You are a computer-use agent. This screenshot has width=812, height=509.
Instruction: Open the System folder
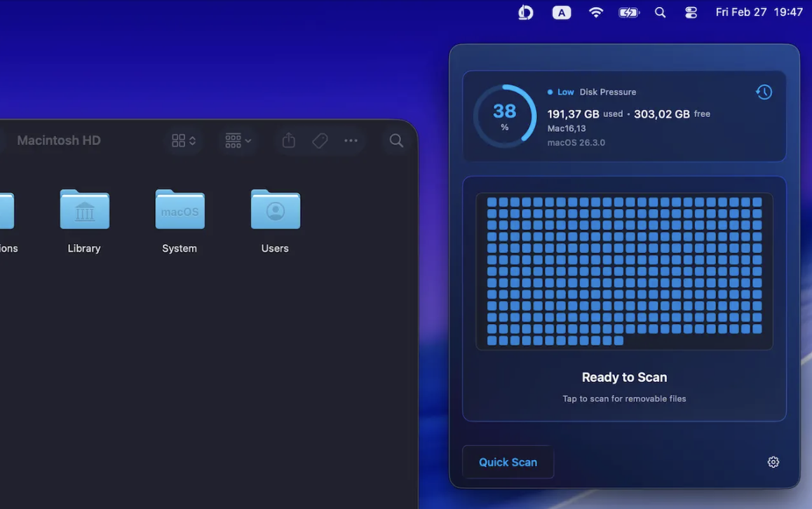pos(180,210)
